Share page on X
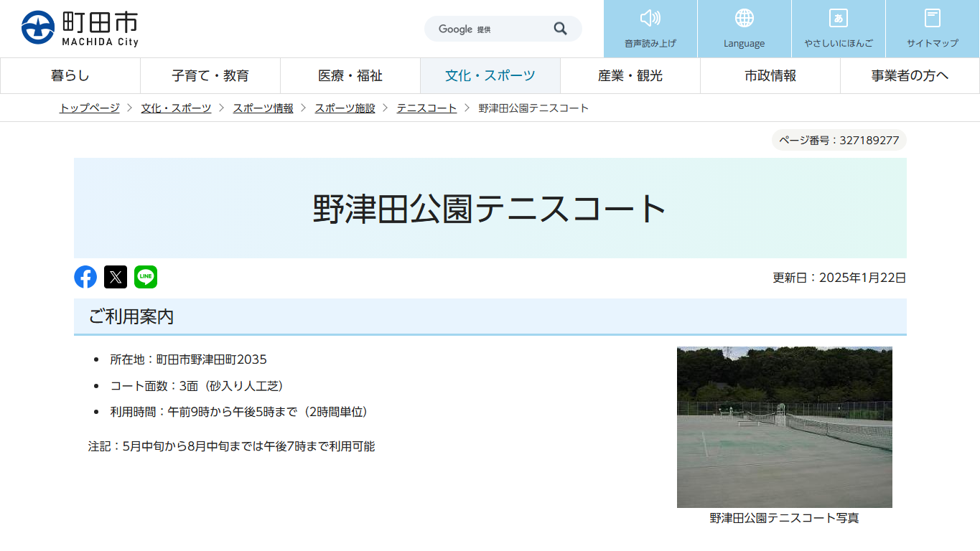The height and width of the screenshot is (551, 980). click(x=116, y=277)
